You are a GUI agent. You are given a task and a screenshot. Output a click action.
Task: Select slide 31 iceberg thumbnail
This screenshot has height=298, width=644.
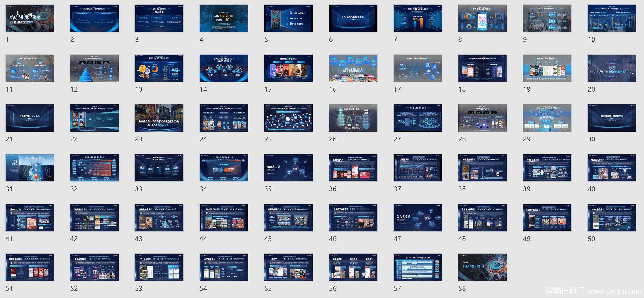(29, 168)
